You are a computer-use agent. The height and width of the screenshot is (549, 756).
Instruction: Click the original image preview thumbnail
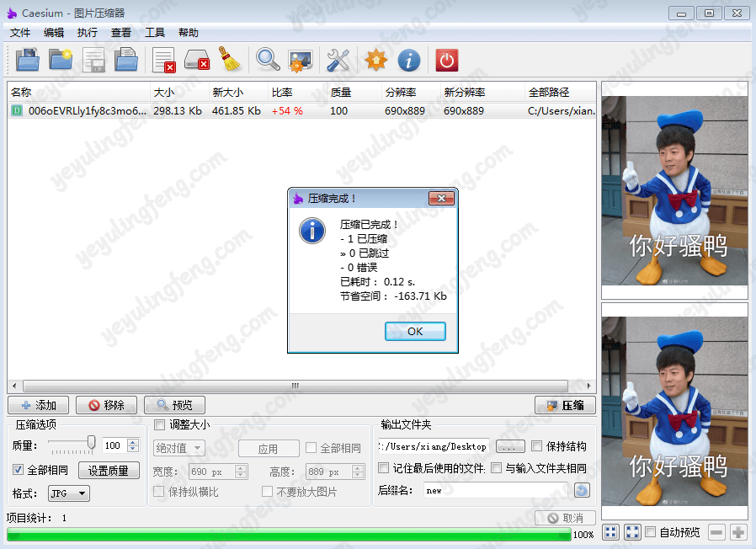674,190
